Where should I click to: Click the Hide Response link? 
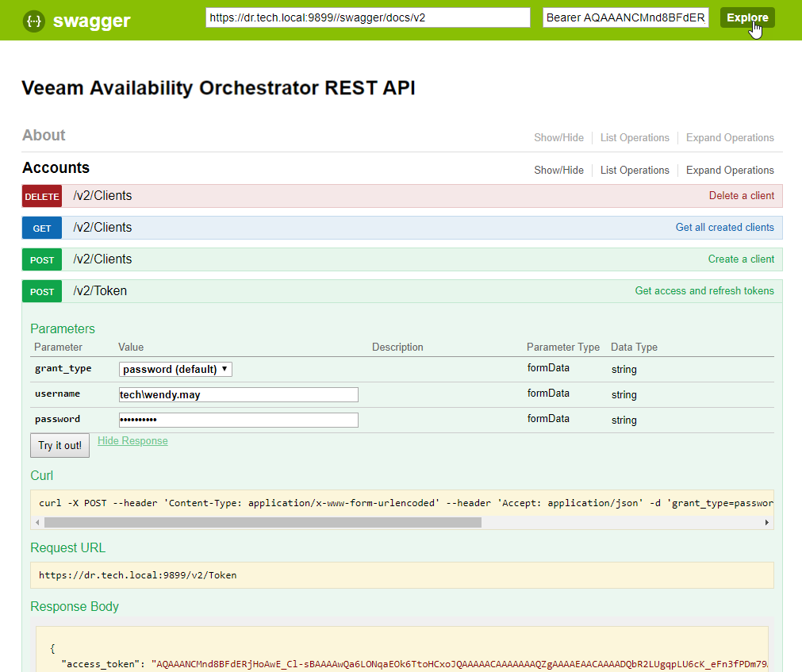(132, 441)
